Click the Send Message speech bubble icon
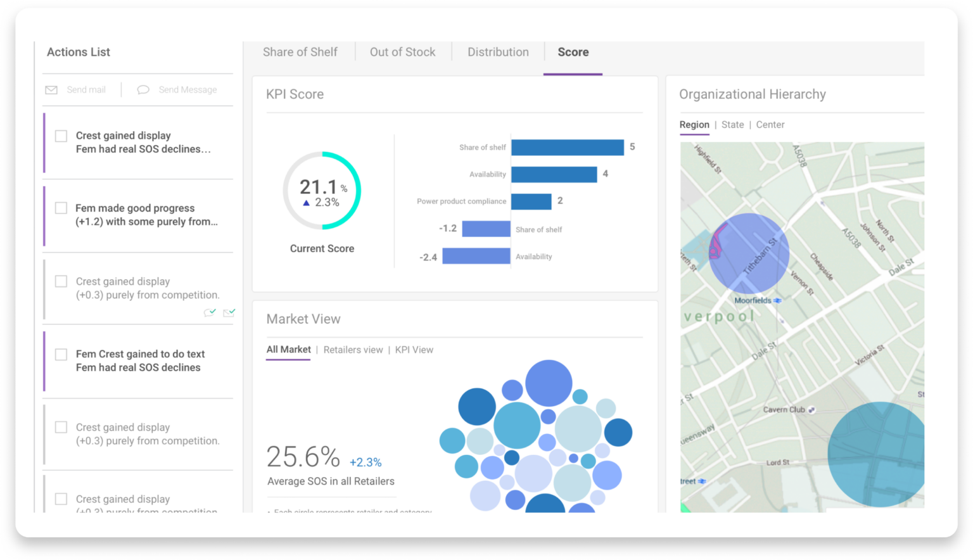 143,90
